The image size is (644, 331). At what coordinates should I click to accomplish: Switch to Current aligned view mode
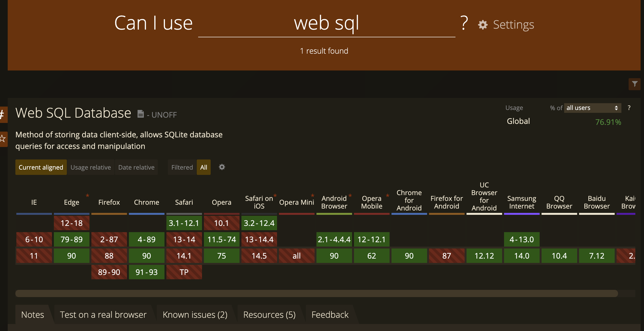click(41, 167)
